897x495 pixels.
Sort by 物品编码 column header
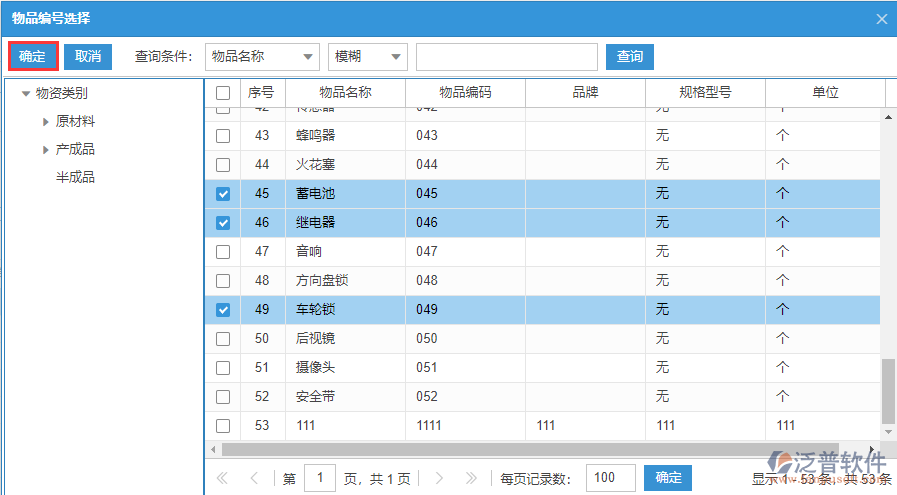(465, 93)
